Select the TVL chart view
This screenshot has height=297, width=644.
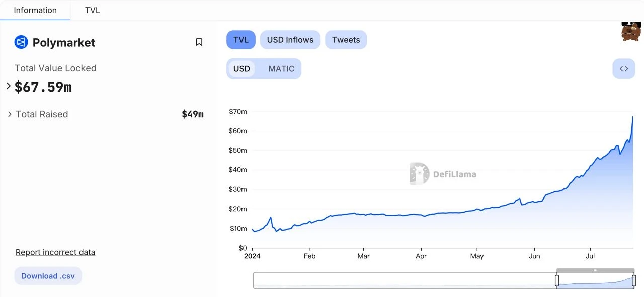[240, 39]
